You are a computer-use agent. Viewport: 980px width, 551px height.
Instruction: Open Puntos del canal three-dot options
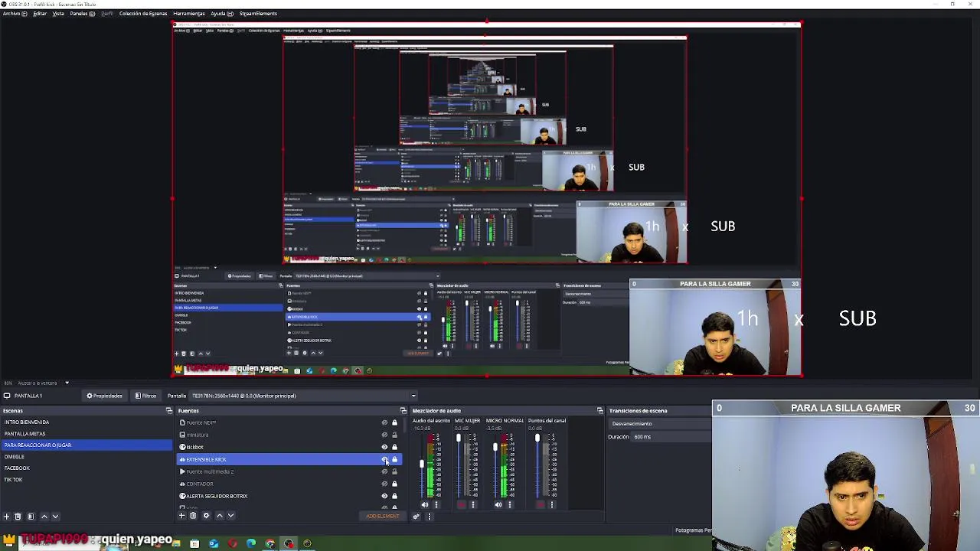click(551, 504)
